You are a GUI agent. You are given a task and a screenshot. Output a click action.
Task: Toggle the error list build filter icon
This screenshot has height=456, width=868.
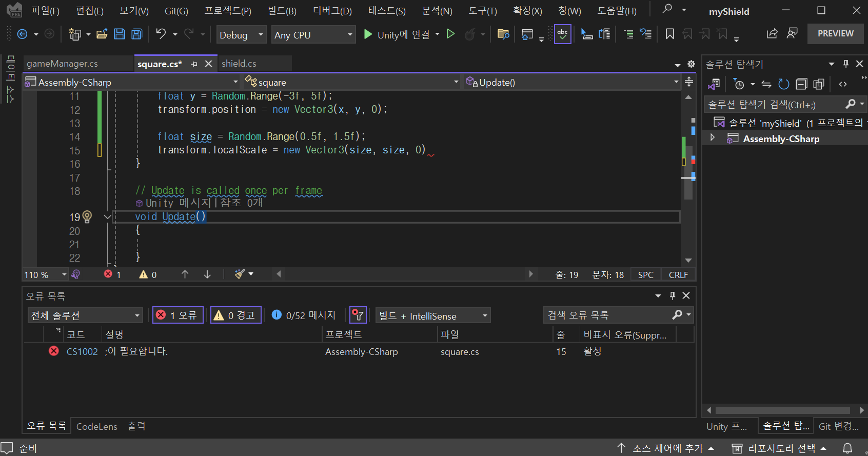click(x=358, y=315)
